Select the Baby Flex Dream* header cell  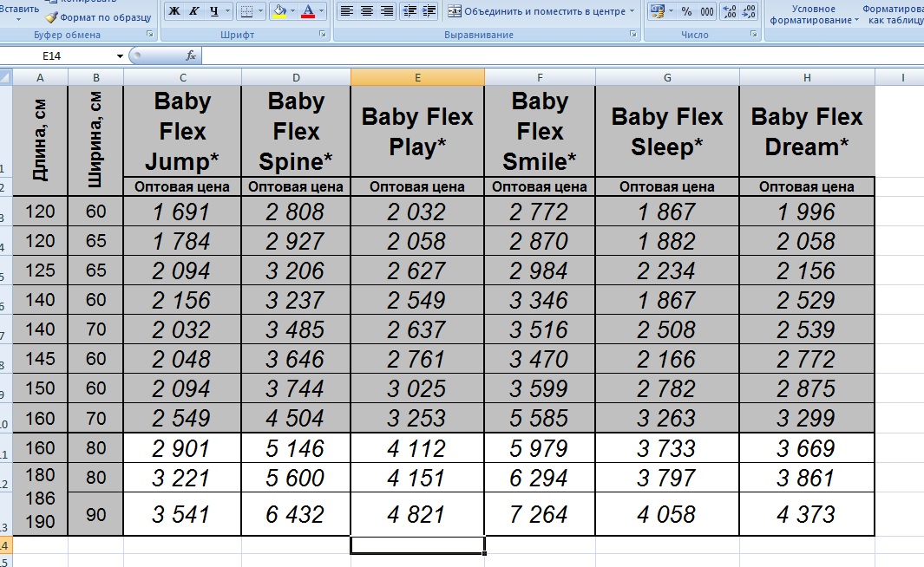[807, 131]
